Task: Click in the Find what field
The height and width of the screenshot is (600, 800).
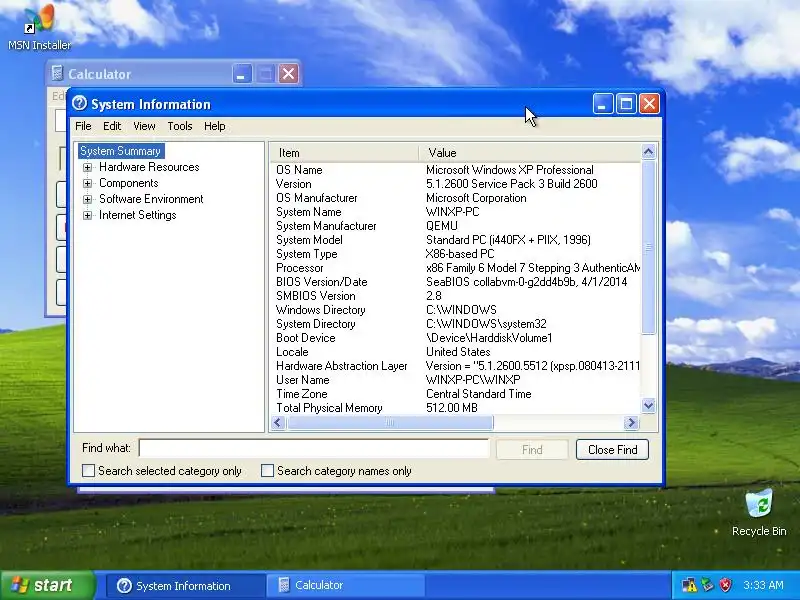Action: pyautogui.click(x=314, y=448)
